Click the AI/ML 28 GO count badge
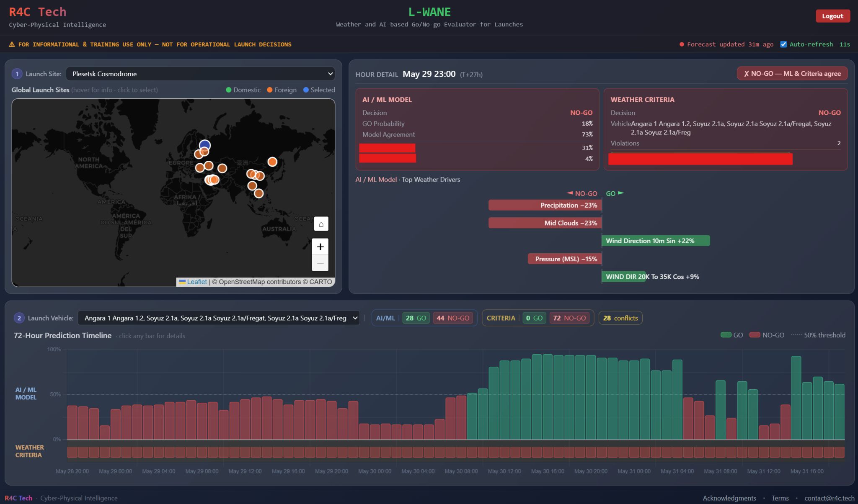The height and width of the screenshot is (504, 858). point(416,318)
